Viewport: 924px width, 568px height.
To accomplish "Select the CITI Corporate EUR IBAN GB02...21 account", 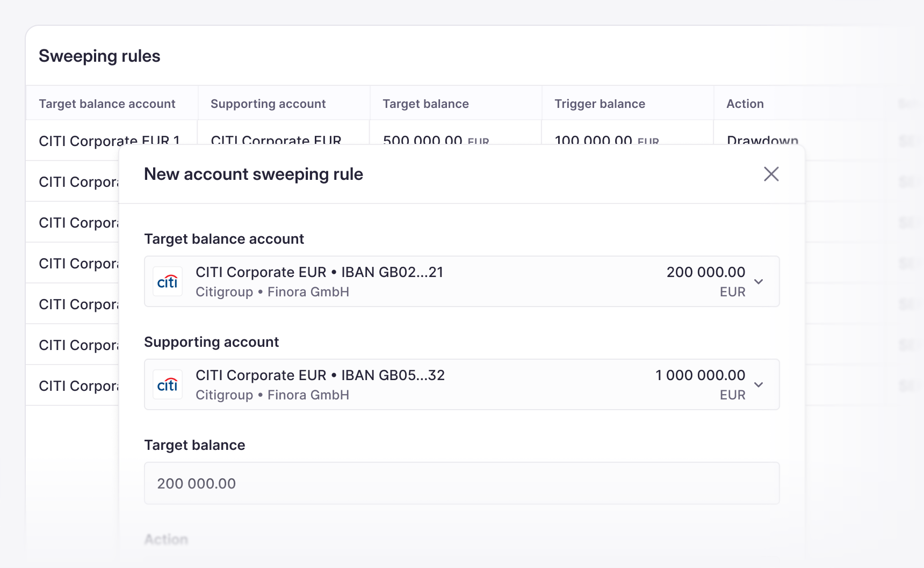I will 461,281.
